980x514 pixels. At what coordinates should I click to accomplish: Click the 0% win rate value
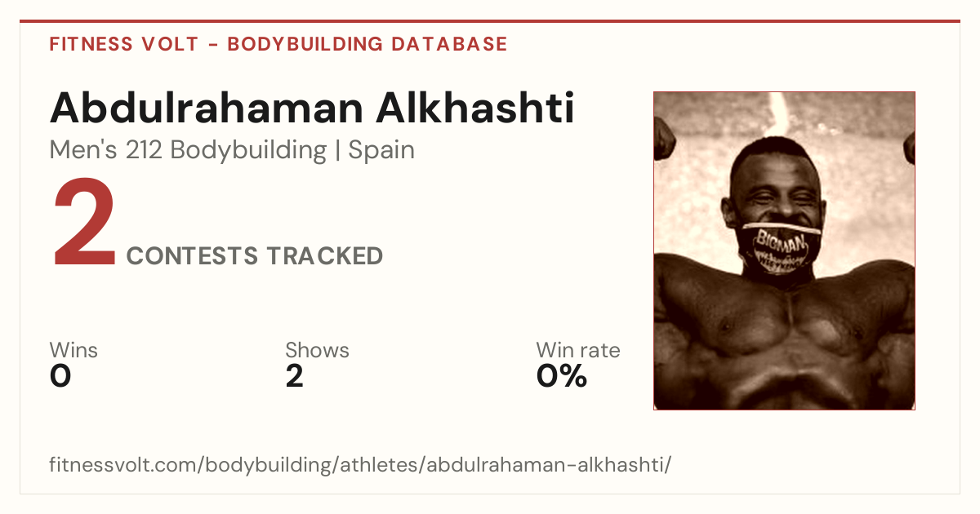tap(561, 376)
